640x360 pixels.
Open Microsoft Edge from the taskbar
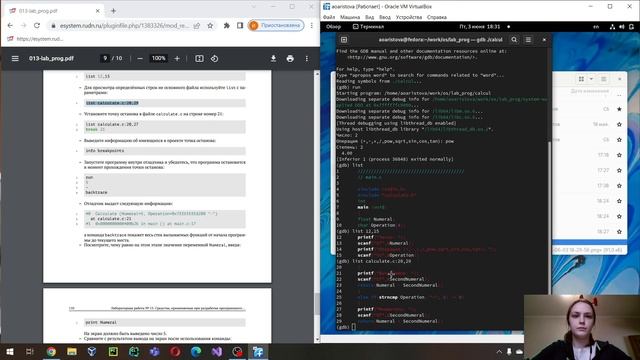point(196,351)
